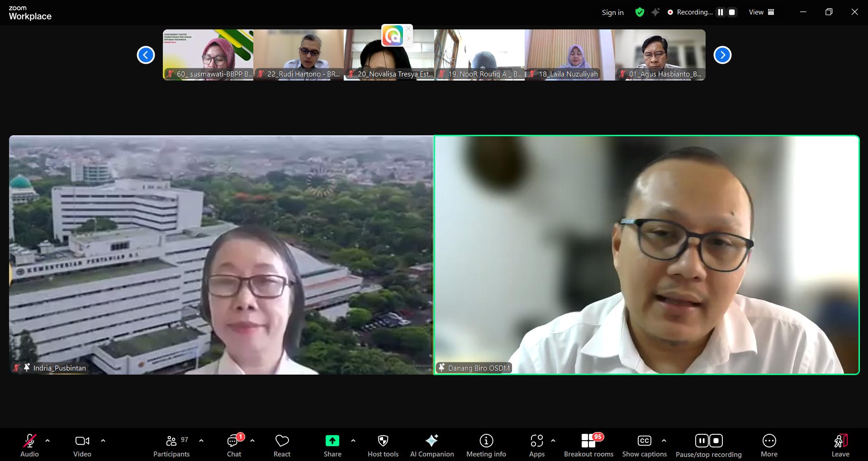The width and height of the screenshot is (868, 461).
Task: Click the green Share screen icon
Action: 332,441
